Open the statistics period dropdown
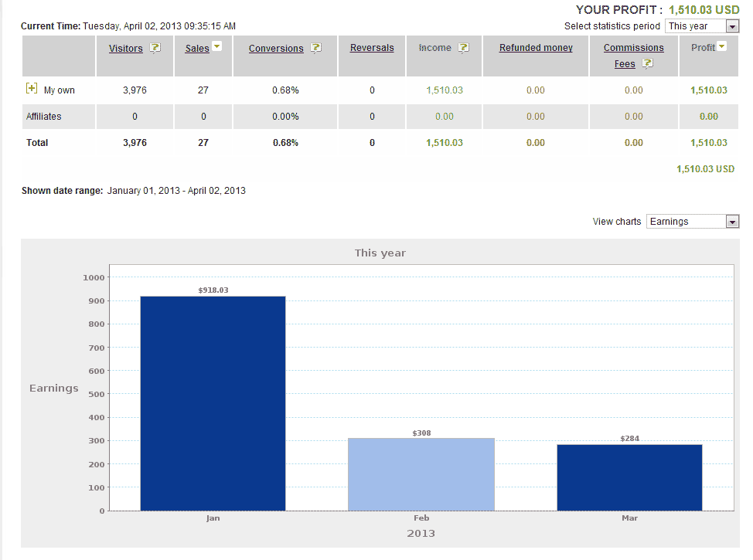The image size is (753, 560). (702, 26)
